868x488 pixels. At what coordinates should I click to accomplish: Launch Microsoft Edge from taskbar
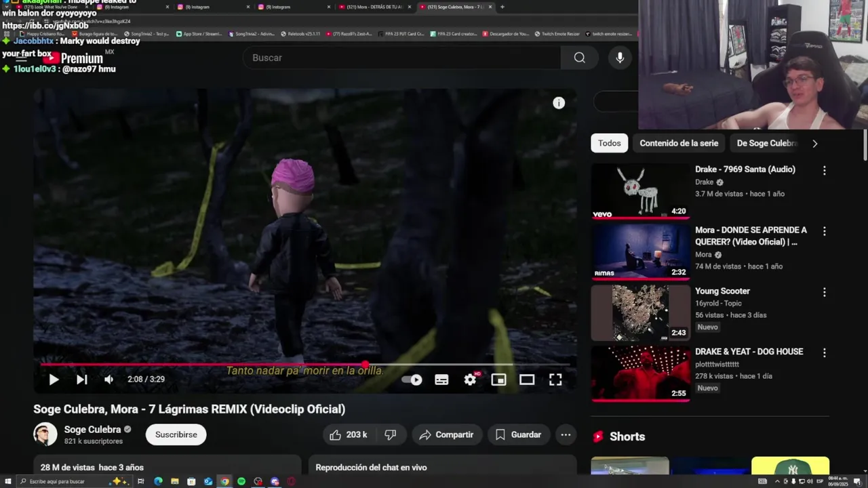[158, 481]
